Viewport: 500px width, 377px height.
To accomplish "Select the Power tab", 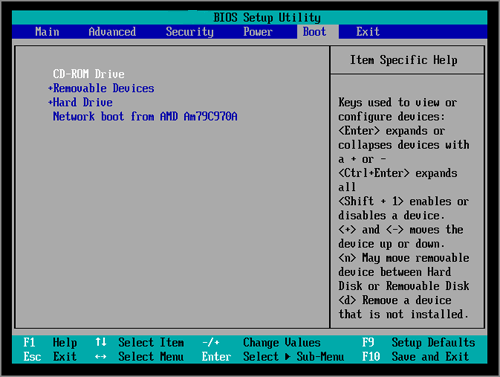I will pos(258,32).
